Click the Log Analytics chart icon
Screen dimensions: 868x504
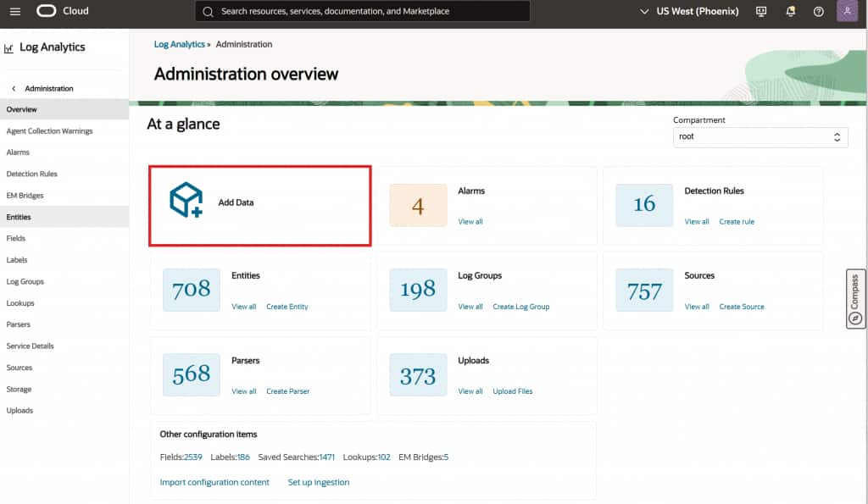[x=8, y=48]
